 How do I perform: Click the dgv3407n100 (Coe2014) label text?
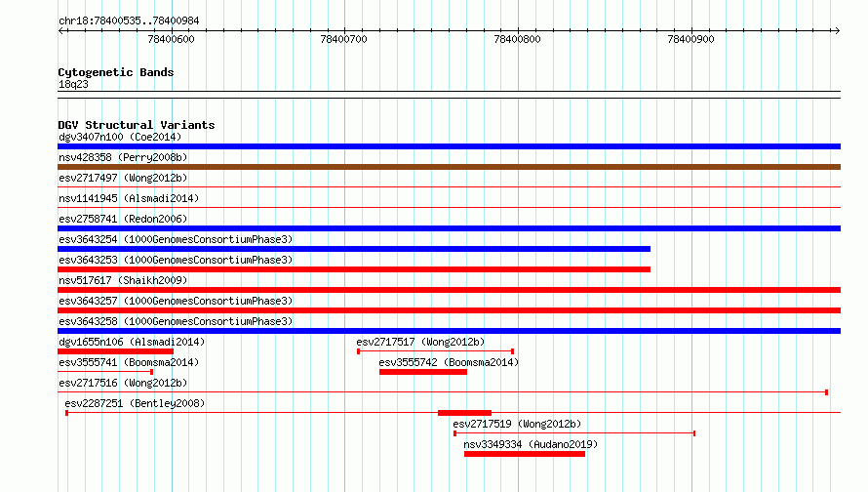coord(120,137)
